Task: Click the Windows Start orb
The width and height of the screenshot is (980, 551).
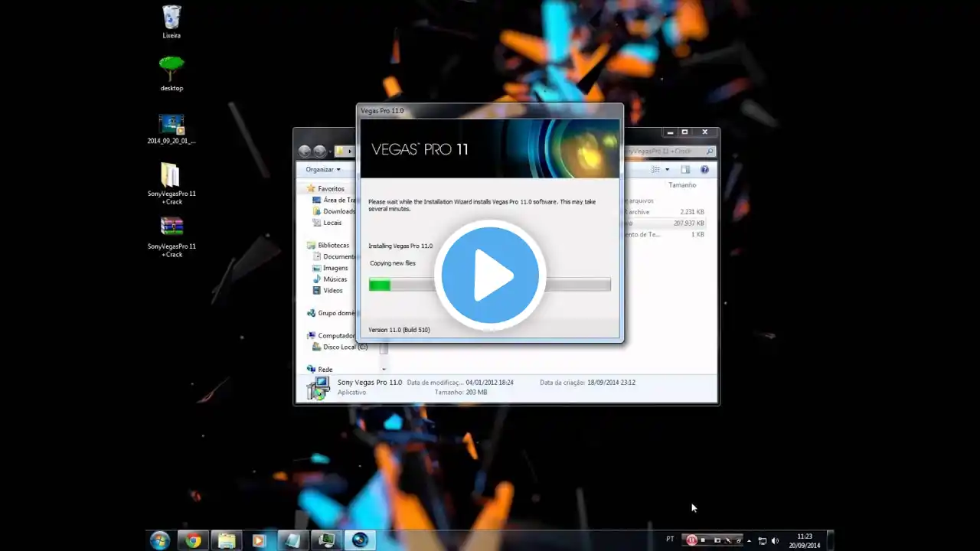Action: pyautogui.click(x=160, y=540)
